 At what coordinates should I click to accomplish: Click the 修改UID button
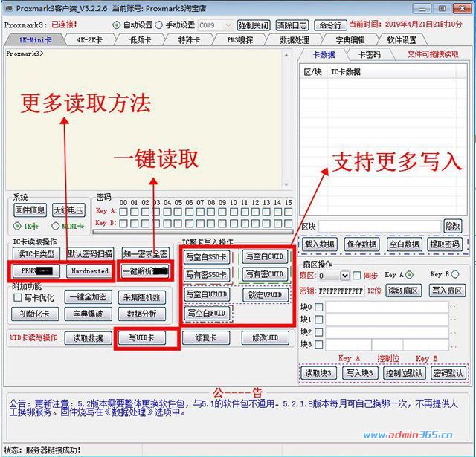(x=266, y=337)
